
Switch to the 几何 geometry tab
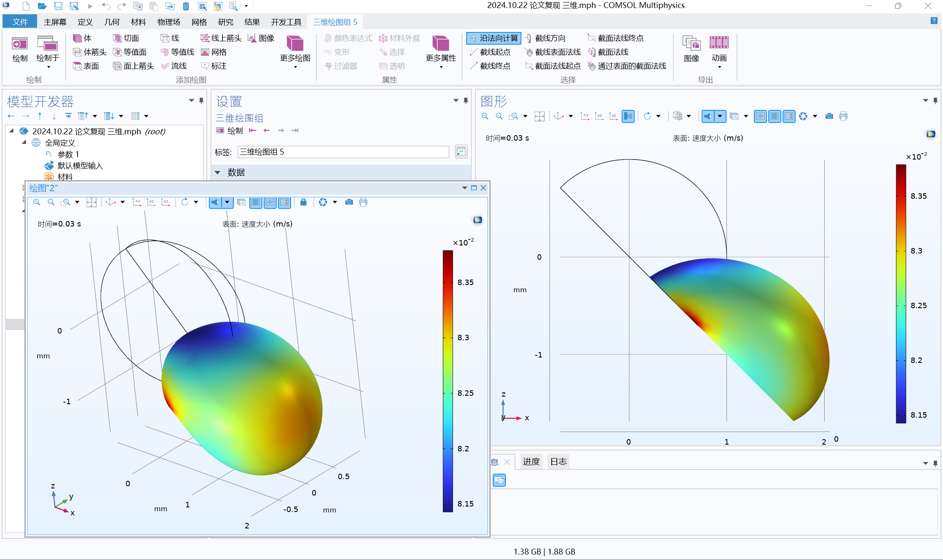[x=112, y=22]
